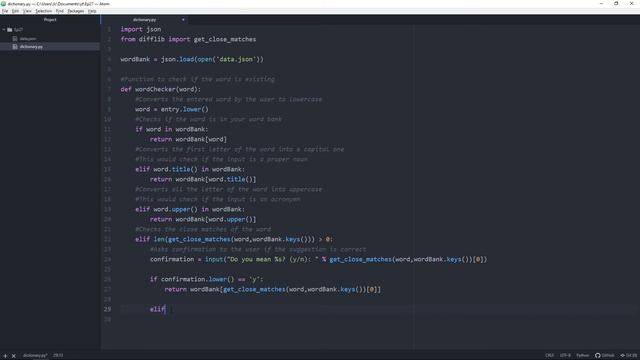
Task: Click the project root folder icon
Action: (x=10, y=30)
